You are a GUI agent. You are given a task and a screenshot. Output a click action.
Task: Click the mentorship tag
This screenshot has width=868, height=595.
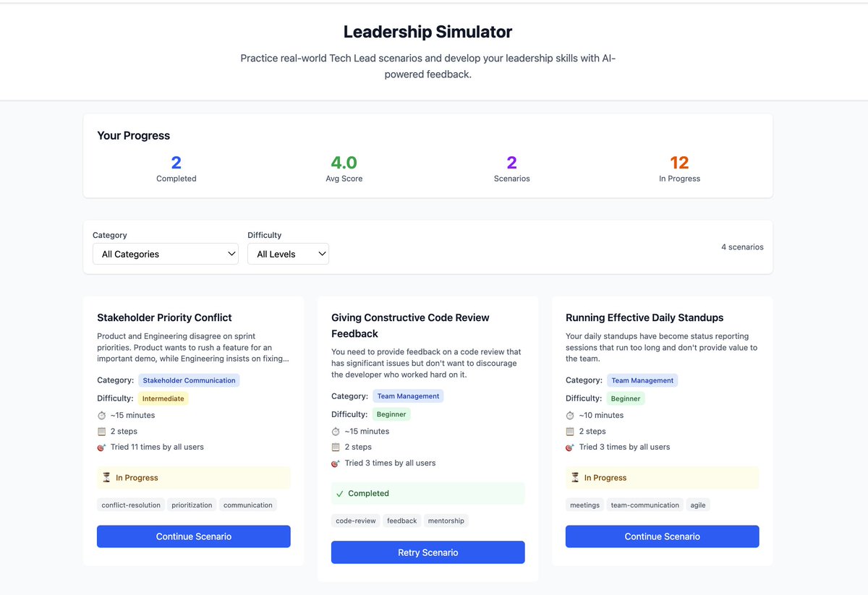pos(446,521)
